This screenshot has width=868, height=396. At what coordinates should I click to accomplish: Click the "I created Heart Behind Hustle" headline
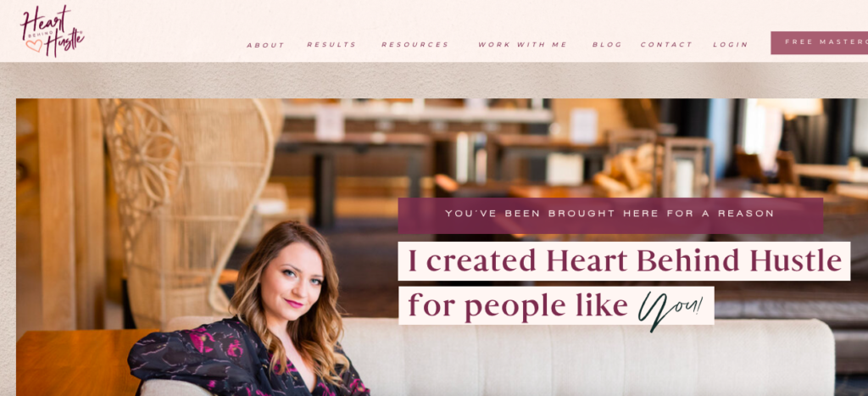(x=624, y=261)
